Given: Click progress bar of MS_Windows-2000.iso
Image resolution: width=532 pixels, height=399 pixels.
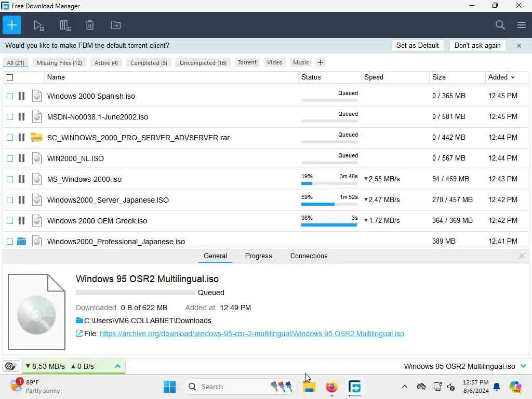Looking at the screenshot, I should click(x=329, y=183).
